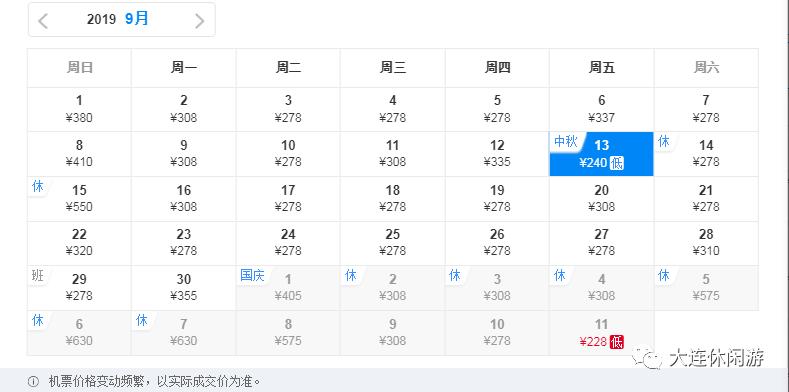Viewport: 789px width, 392px height.
Task: Select September 30 priced ¥355
Action: tap(184, 288)
